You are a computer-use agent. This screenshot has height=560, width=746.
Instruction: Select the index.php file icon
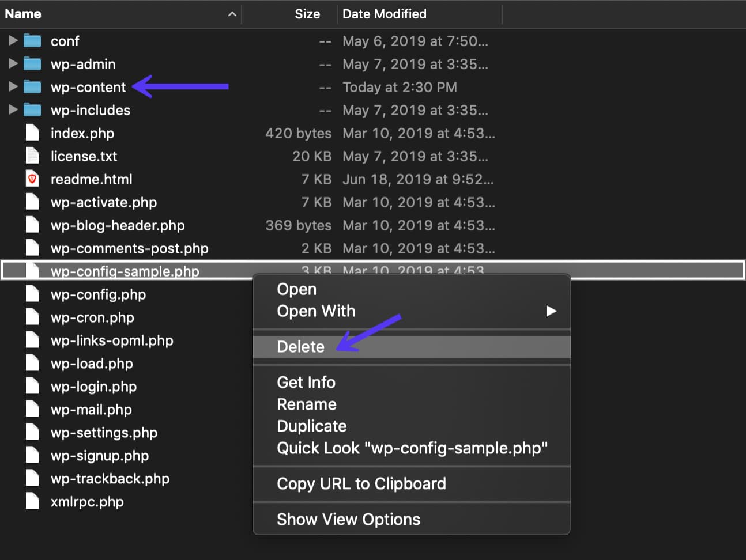pyautogui.click(x=32, y=133)
